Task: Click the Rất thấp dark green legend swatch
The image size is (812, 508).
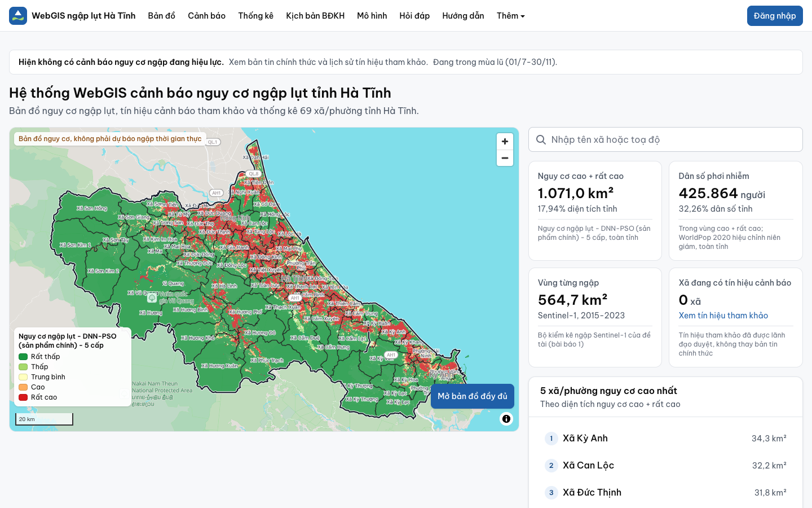Action: (x=23, y=357)
